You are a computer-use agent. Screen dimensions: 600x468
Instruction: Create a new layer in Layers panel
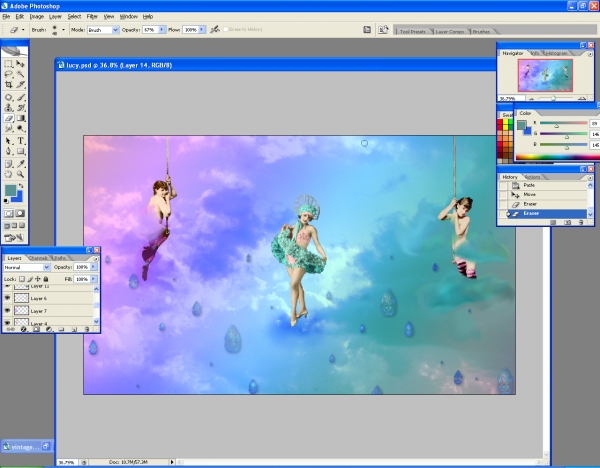coord(74,329)
